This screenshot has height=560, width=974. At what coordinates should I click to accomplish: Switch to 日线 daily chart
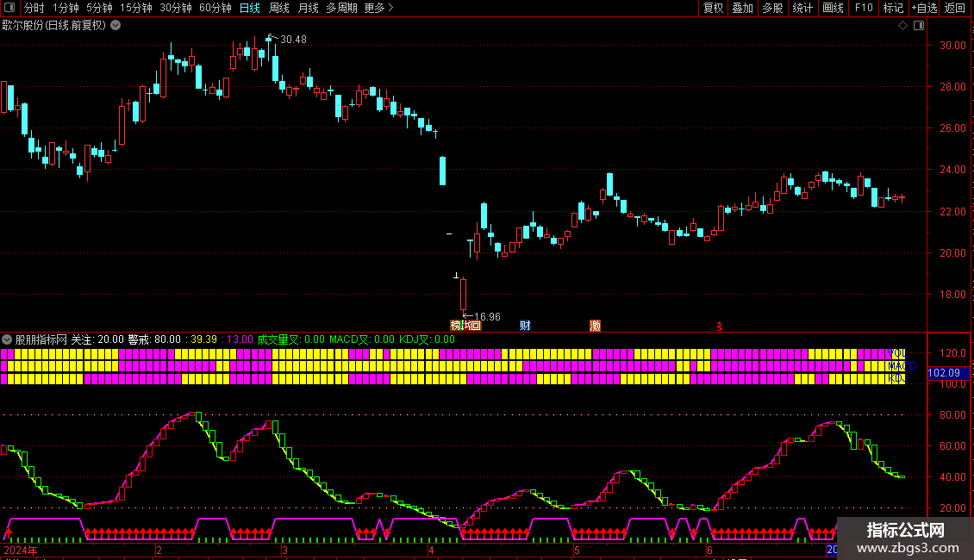[x=250, y=8]
